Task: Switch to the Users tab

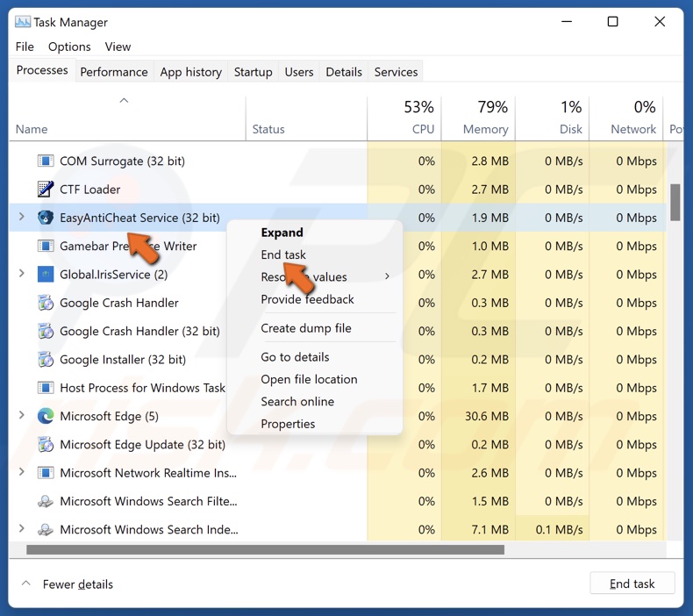Action: pos(299,72)
